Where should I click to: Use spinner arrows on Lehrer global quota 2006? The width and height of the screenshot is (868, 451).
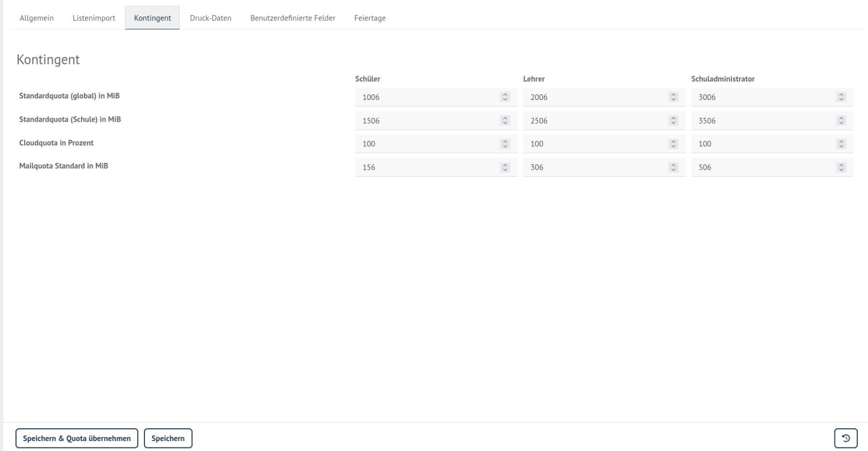673,97
